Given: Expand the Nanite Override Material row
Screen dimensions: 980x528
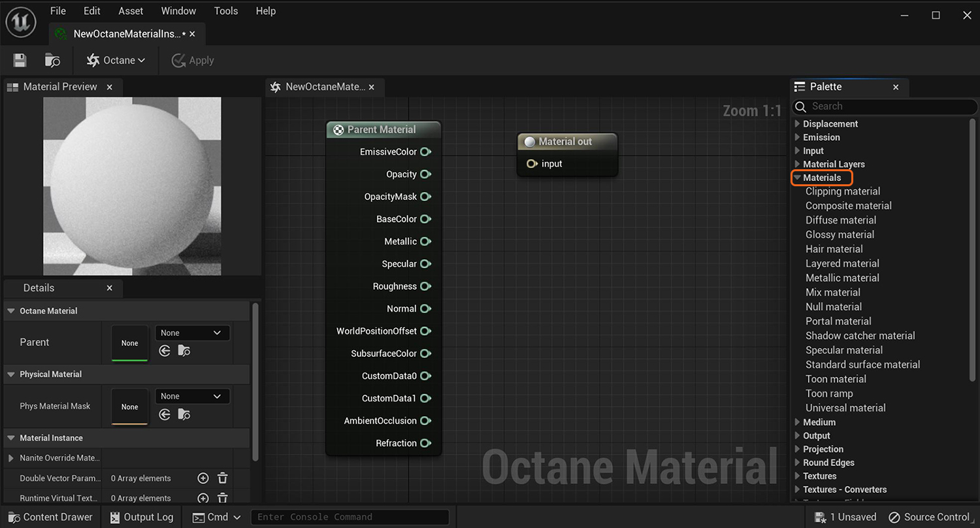Looking at the screenshot, I should (11, 458).
